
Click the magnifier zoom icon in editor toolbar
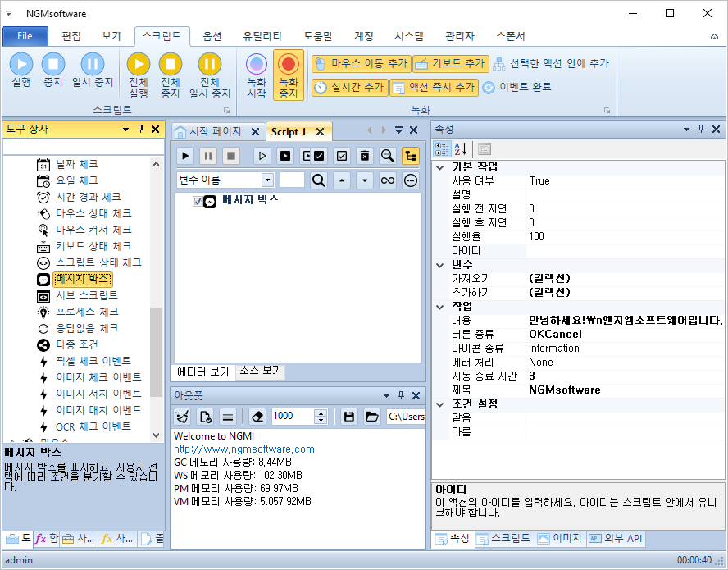(x=387, y=156)
